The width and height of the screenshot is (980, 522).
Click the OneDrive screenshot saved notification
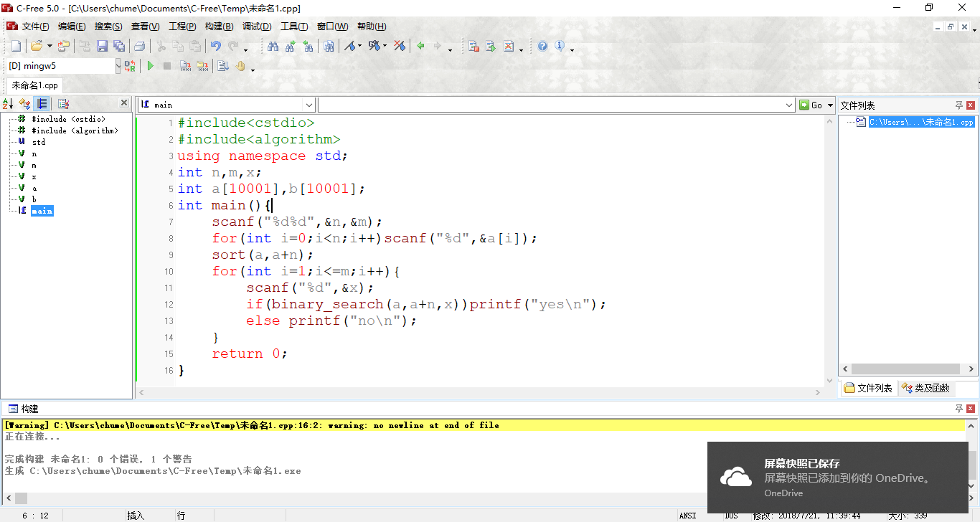pos(837,478)
